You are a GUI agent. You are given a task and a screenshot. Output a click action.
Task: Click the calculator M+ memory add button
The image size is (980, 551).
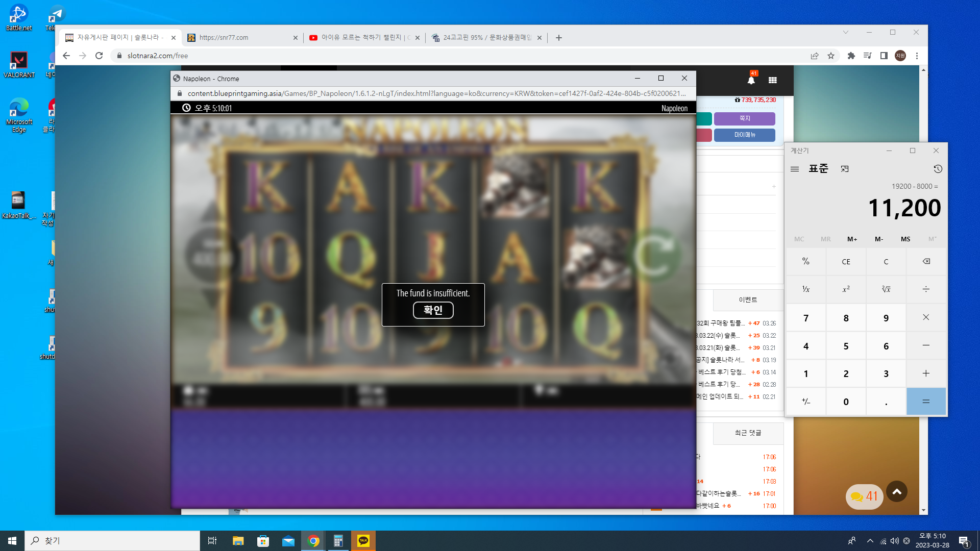point(852,239)
